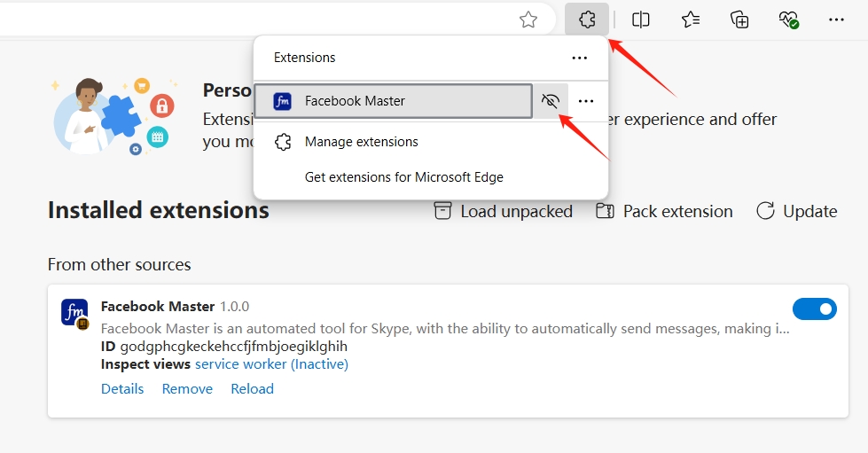Toggle Facebook Master toolbar visibility eye
Screen dimensions: 868x453
551,101
